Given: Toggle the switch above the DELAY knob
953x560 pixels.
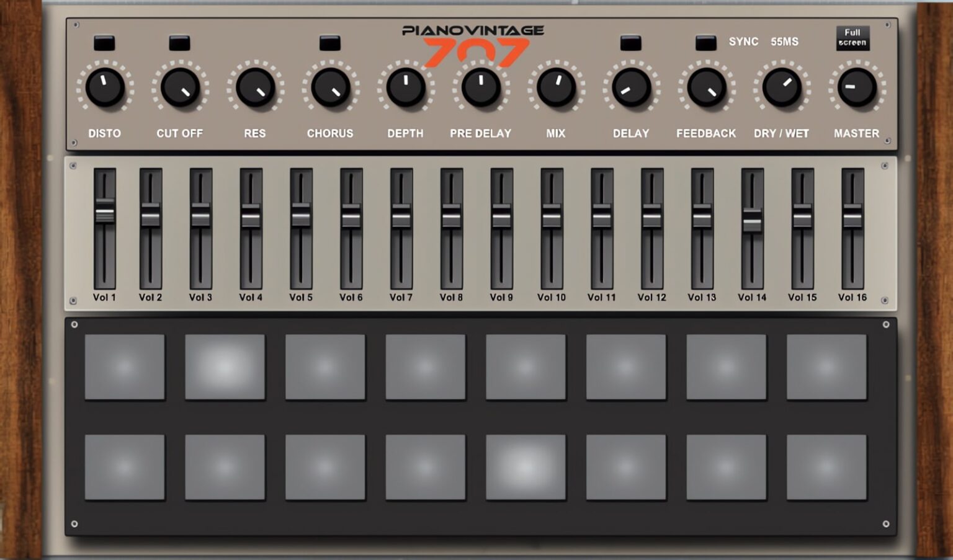Looking at the screenshot, I should (x=630, y=43).
